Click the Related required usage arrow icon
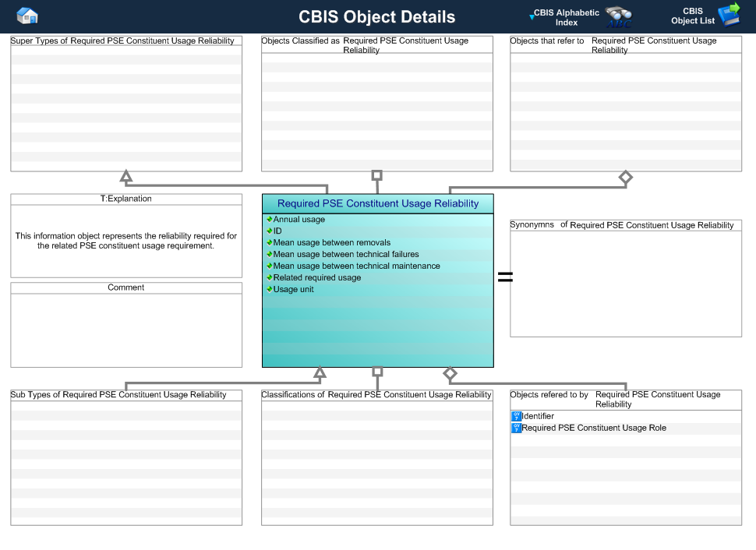This screenshot has width=756, height=550. pyautogui.click(x=270, y=277)
